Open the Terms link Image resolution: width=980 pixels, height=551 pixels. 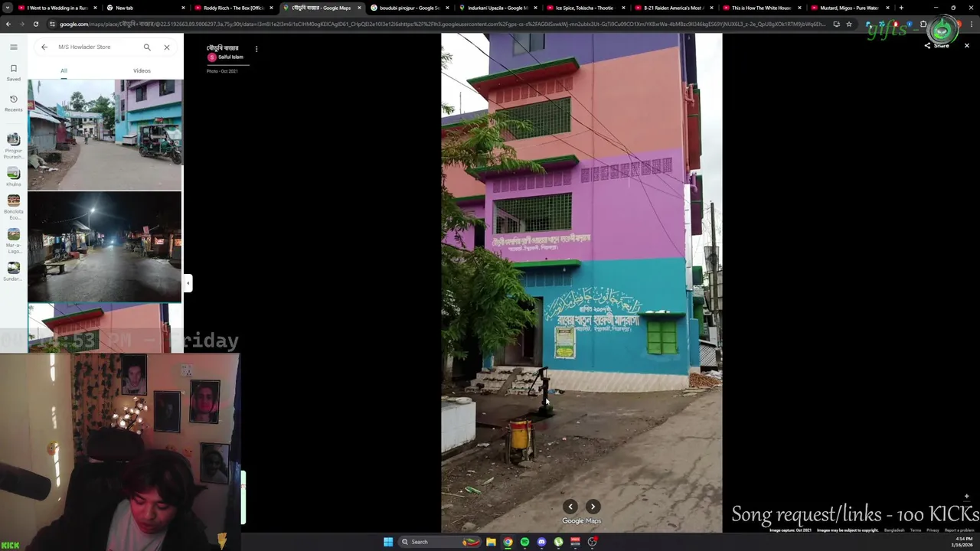pos(915,530)
